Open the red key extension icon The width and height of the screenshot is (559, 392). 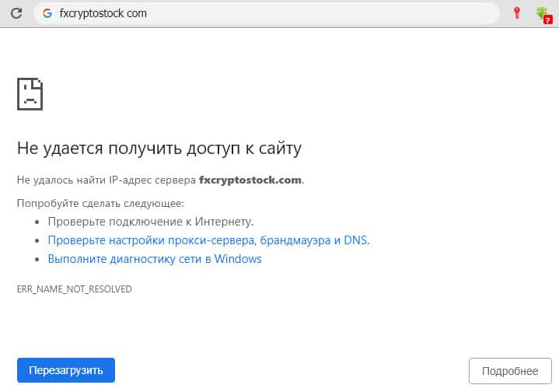click(x=516, y=13)
